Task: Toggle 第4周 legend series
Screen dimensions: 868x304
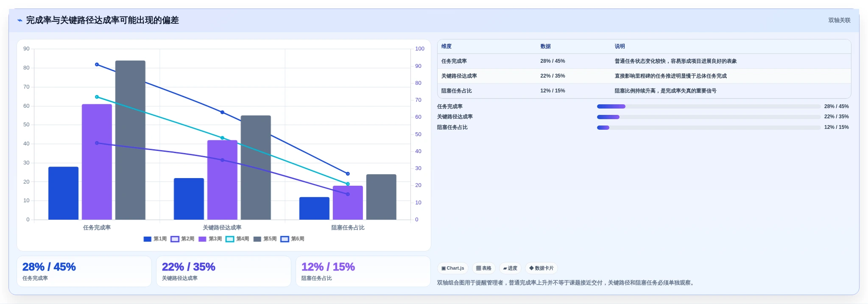Action: (237, 239)
